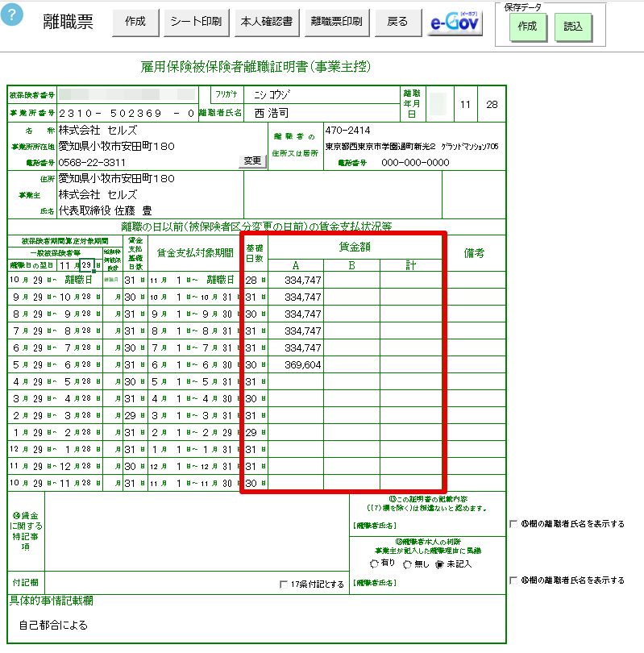Go back with the 戻る button
Image resolution: width=644 pixels, height=653 pixels.
[398, 22]
